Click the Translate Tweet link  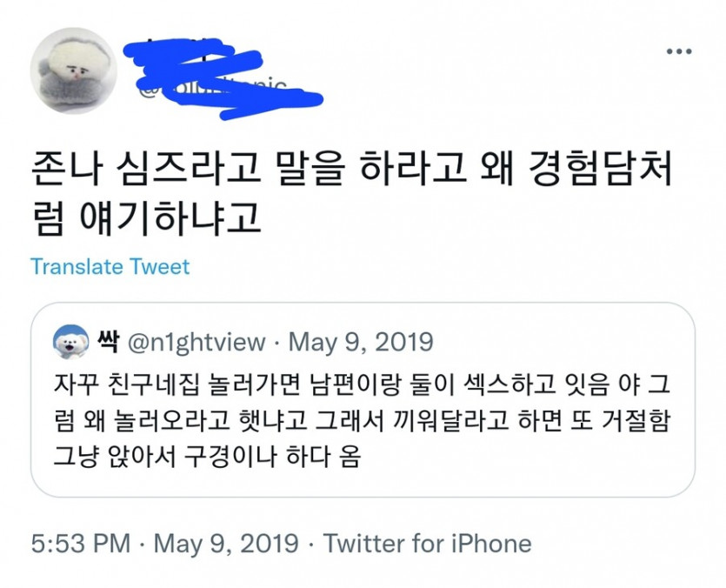(110, 266)
